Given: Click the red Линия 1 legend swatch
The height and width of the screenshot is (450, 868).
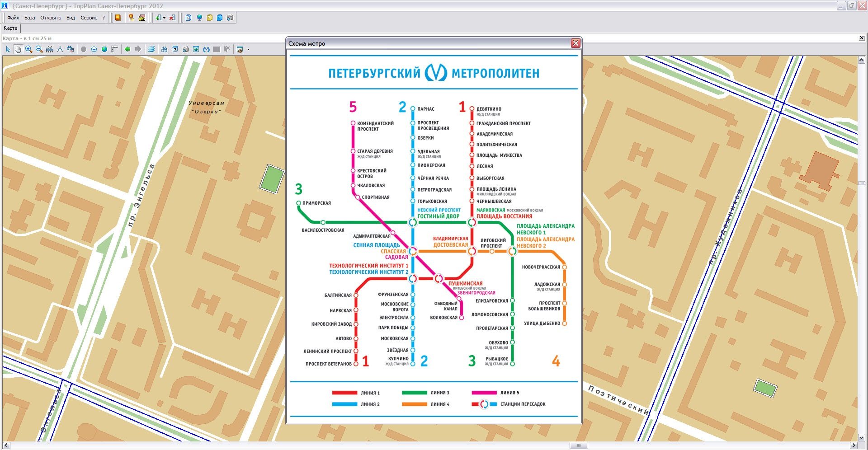Looking at the screenshot, I should (344, 393).
